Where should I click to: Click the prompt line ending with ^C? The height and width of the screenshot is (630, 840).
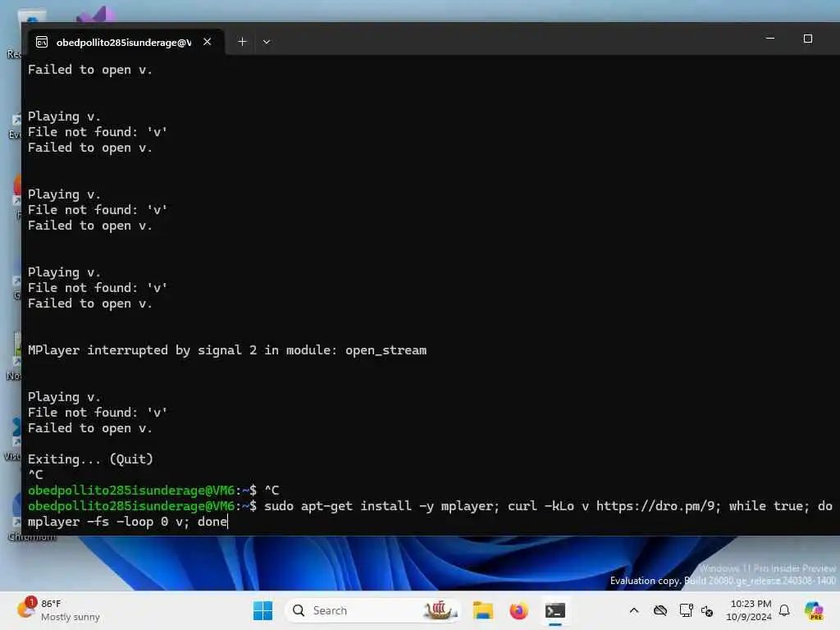click(x=153, y=491)
